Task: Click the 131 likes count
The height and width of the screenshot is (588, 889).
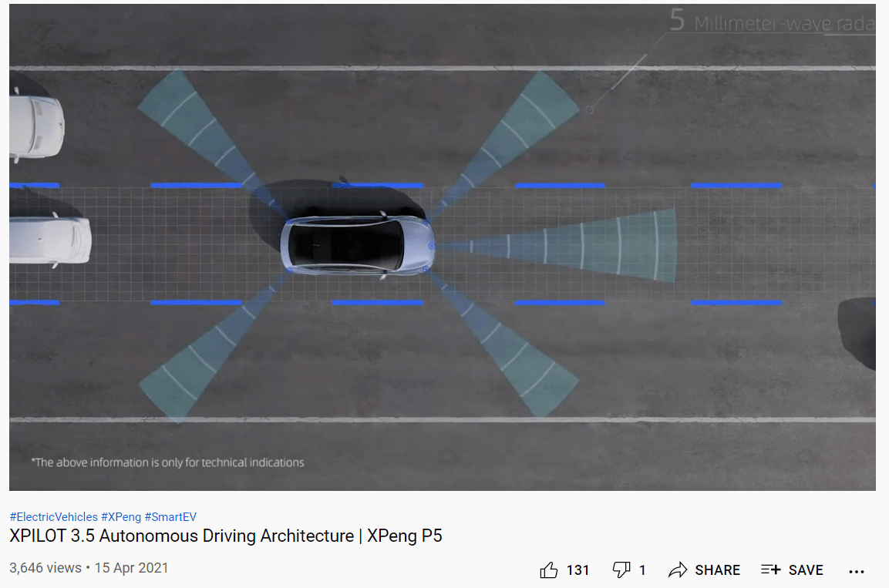Action: pos(578,570)
